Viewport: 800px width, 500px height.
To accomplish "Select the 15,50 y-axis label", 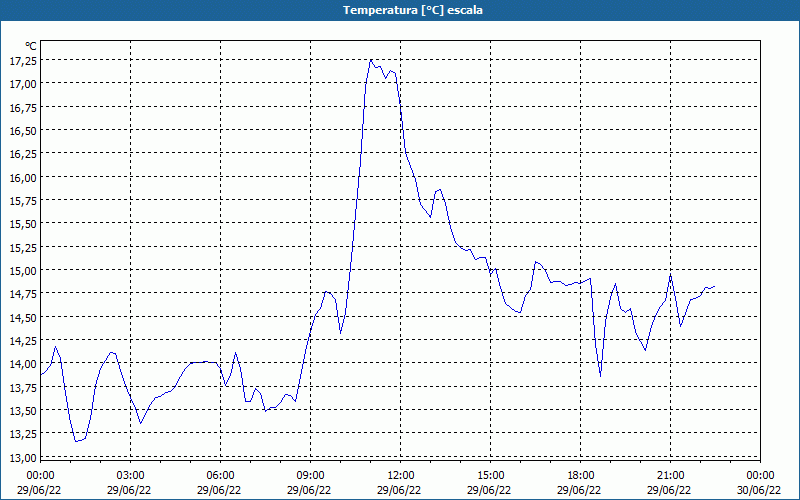I will point(23,223).
